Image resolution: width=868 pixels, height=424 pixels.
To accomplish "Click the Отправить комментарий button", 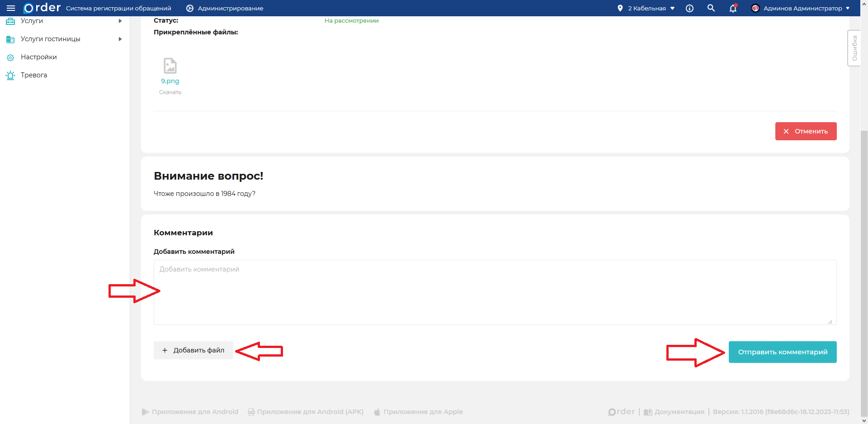I will pos(783,352).
